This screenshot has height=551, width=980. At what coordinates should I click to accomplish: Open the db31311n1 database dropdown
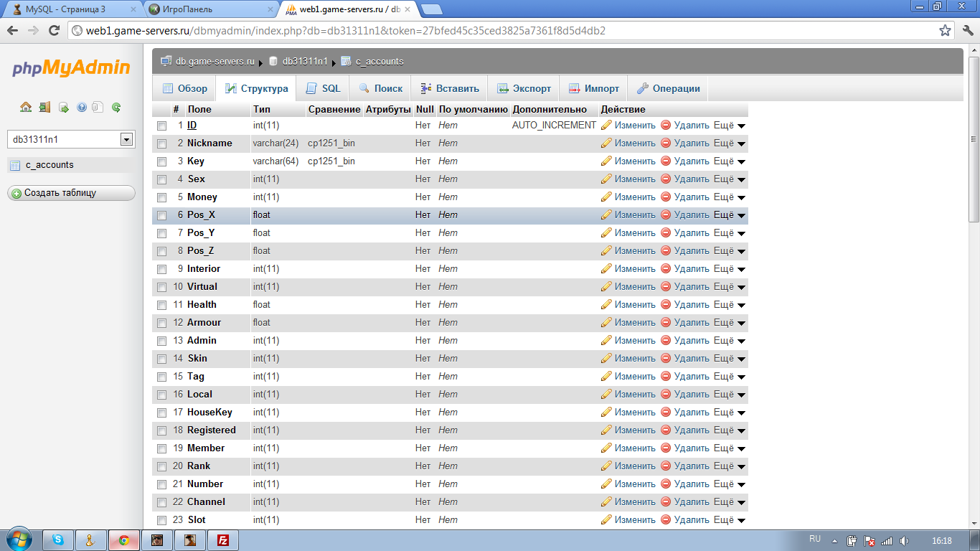pos(127,139)
